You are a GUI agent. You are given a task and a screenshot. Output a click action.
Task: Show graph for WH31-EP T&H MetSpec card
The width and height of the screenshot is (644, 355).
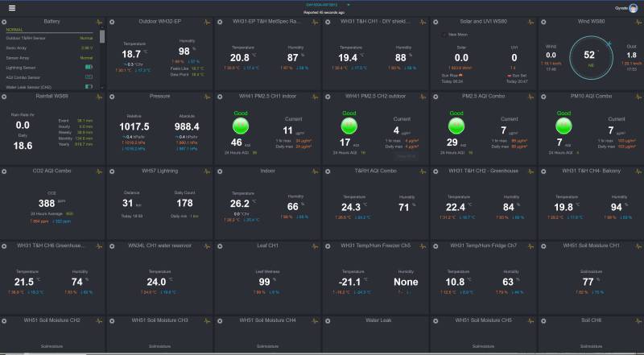pos(315,23)
